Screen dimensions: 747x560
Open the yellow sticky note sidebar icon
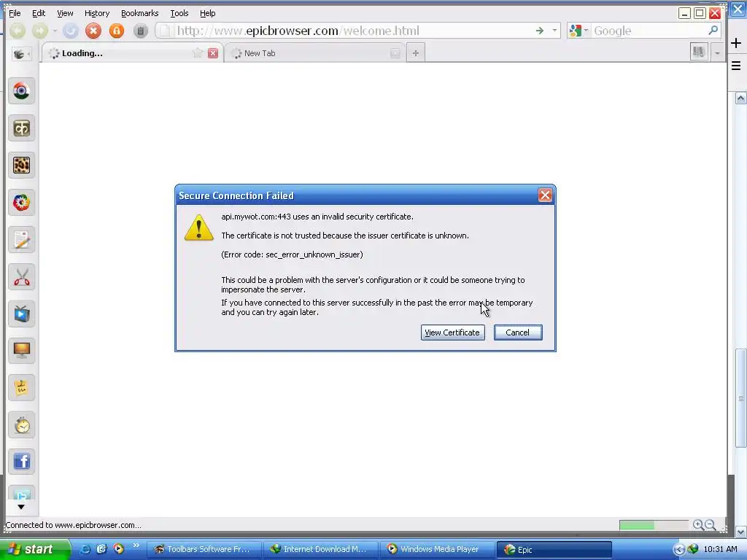(x=21, y=388)
